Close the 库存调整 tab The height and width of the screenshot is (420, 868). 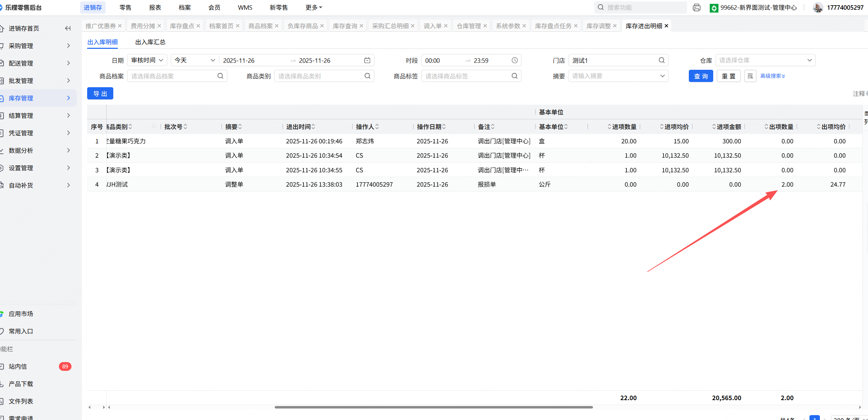click(615, 26)
